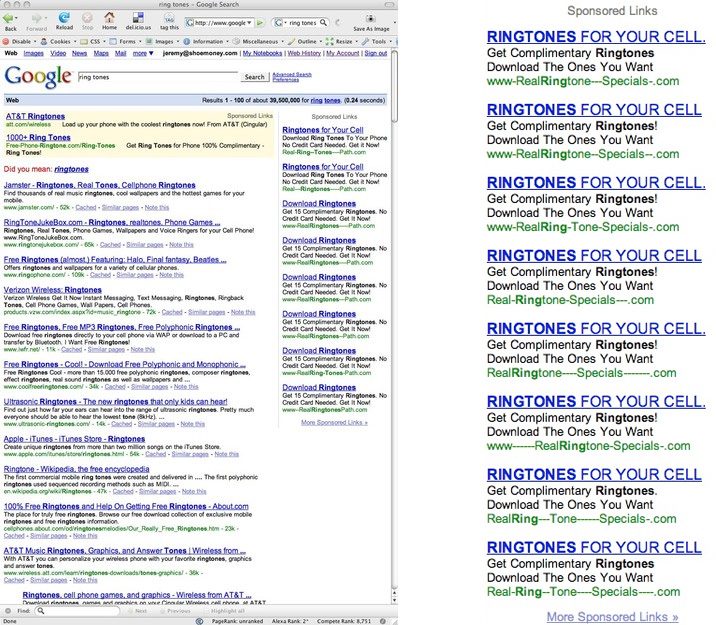The image size is (716, 625).
Task: Click the Google Search button
Action: tap(254, 77)
